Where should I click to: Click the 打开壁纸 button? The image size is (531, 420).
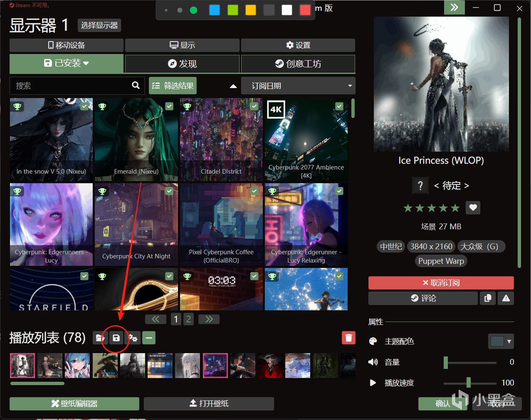tap(209, 403)
